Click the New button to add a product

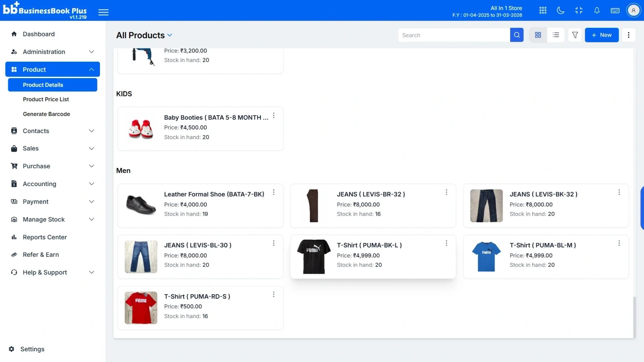602,35
